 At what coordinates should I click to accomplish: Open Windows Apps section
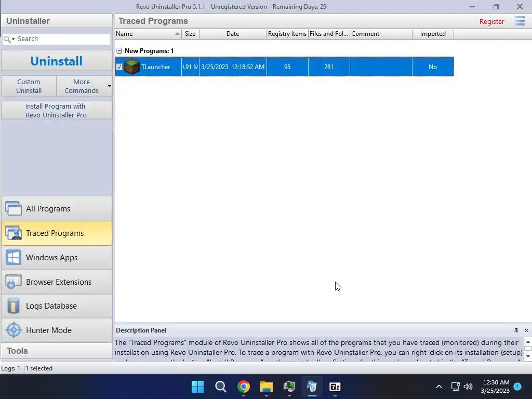point(56,258)
